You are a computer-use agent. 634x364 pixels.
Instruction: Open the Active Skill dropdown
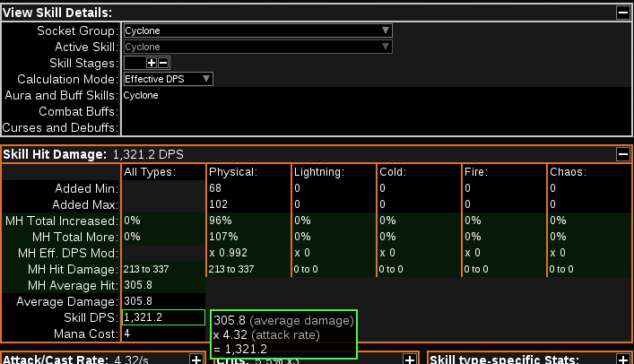pos(256,47)
